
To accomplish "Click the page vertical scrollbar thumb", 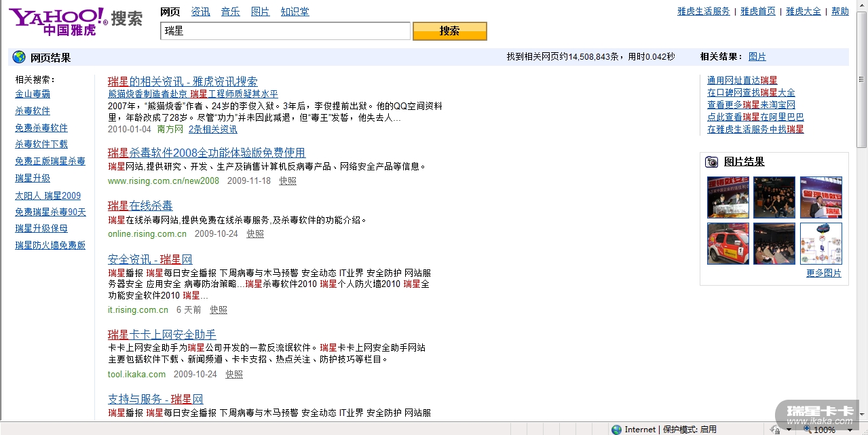I will click(862, 80).
